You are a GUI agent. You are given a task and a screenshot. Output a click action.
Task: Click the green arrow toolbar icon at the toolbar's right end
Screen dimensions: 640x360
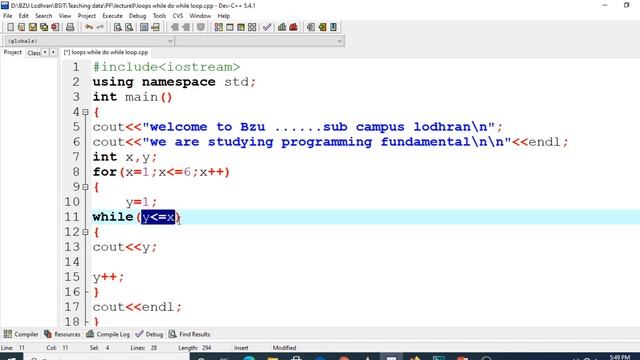pos(322,27)
